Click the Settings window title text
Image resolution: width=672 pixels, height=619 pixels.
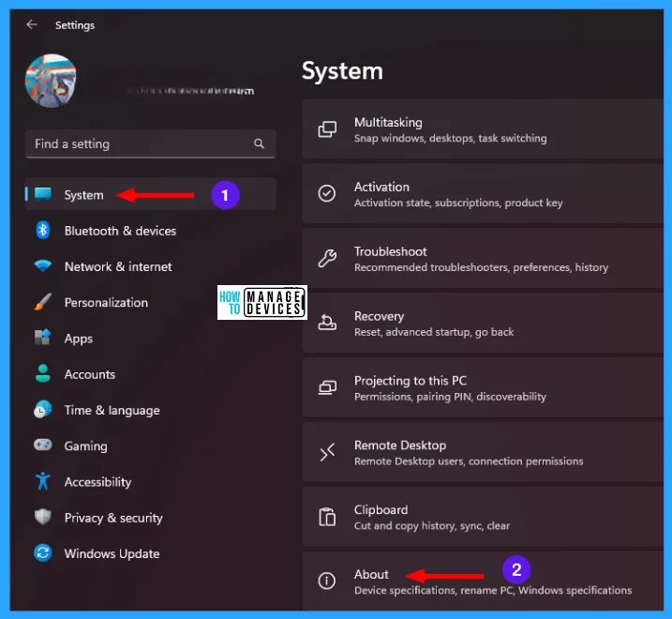(x=75, y=25)
